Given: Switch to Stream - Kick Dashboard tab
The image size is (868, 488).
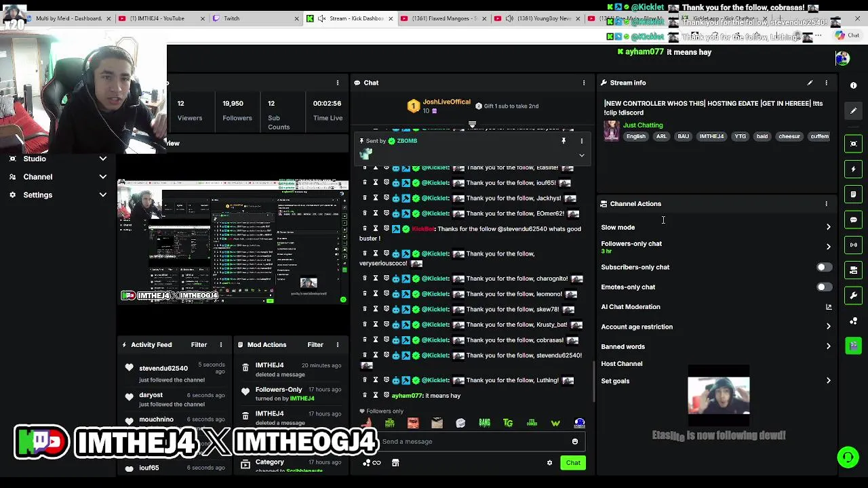Looking at the screenshot, I should coord(349,18).
